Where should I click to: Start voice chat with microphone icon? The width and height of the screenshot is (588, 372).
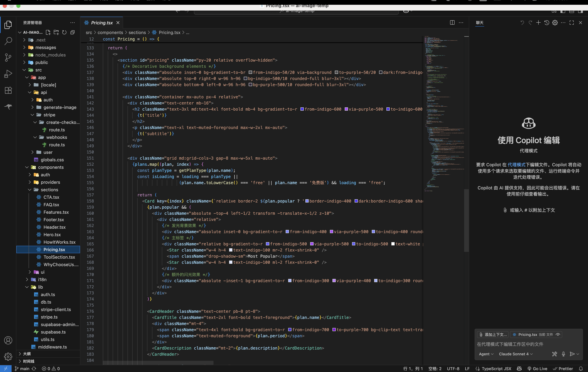[x=563, y=354]
